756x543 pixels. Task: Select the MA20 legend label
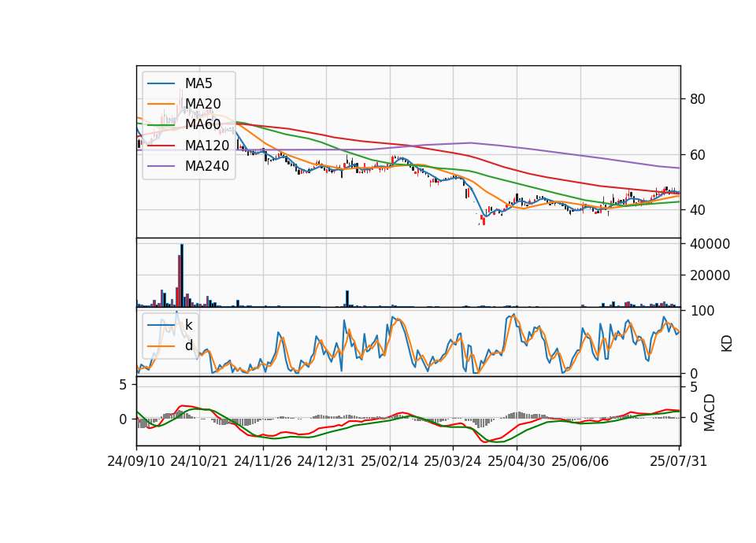pos(203,104)
